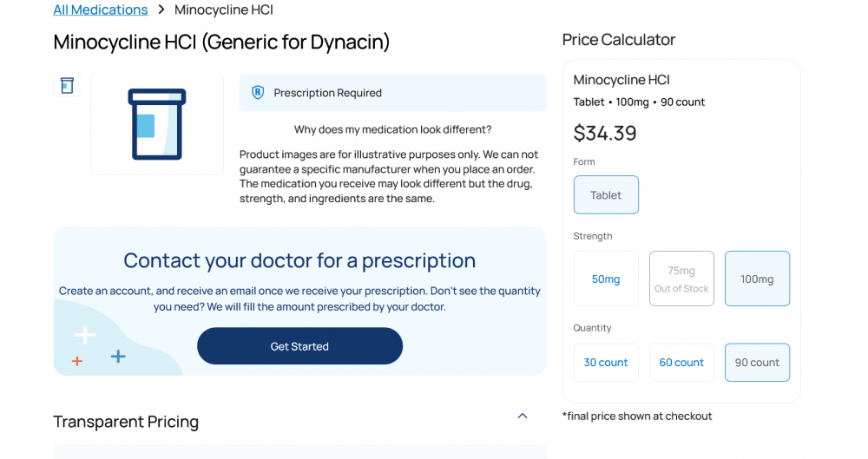Click the breadcrumb chevron arrow separator

[161, 10]
